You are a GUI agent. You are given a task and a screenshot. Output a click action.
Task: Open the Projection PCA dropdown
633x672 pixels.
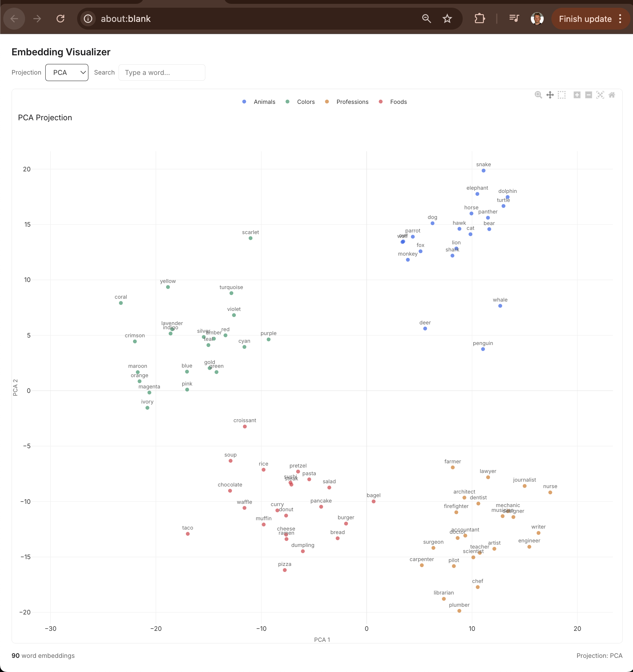[x=67, y=72]
